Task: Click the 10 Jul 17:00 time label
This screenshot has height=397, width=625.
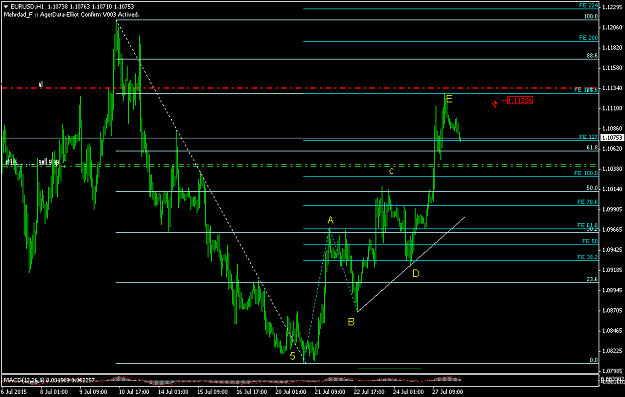Action: [133, 392]
